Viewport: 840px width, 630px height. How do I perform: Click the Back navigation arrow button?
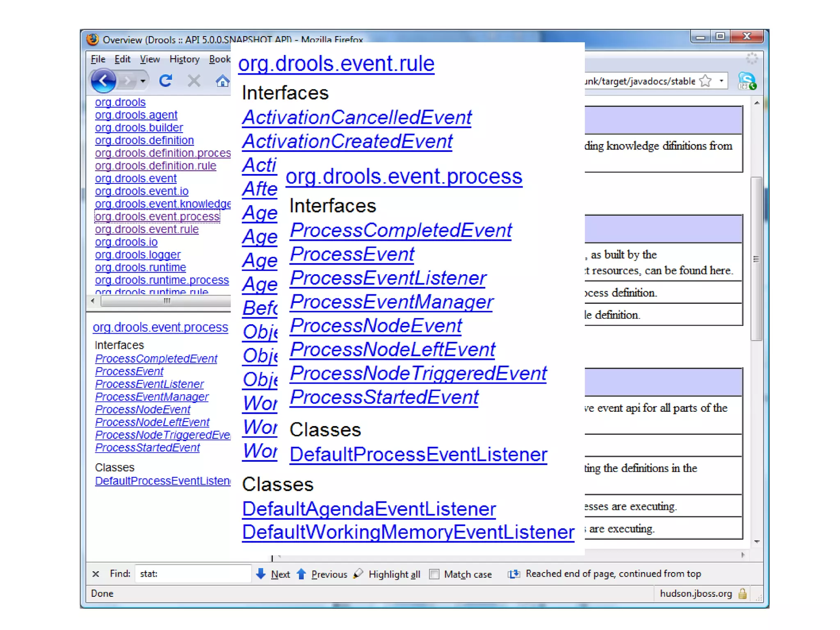[103, 80]
